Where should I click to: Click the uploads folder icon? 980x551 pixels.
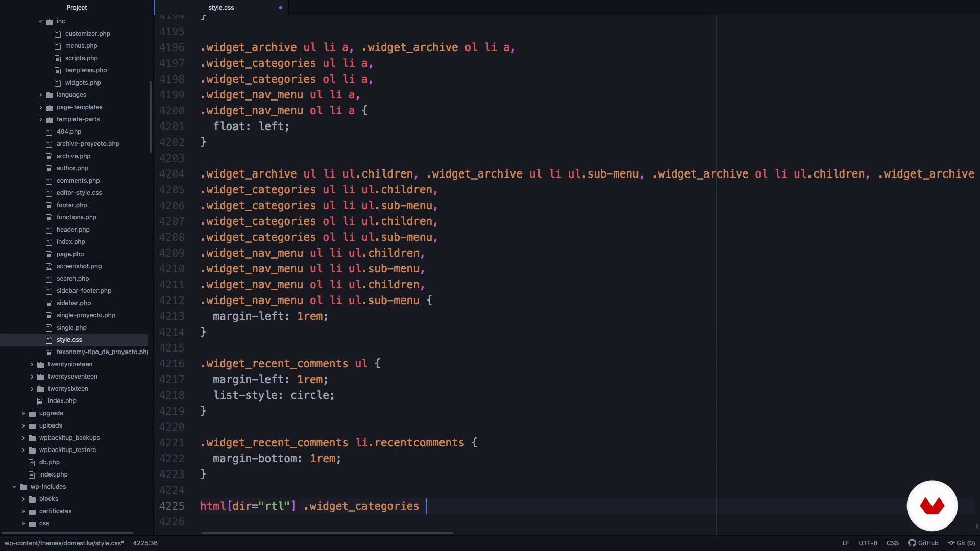click(32, 425)
